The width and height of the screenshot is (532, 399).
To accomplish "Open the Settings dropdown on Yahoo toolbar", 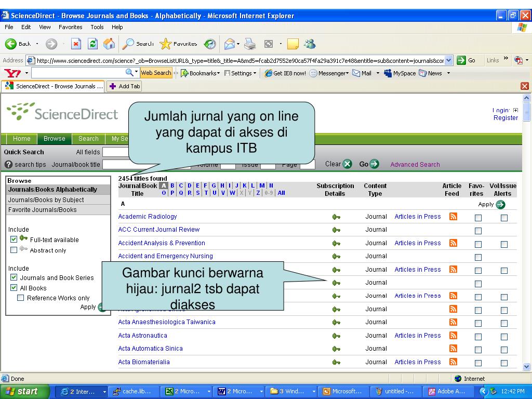I will click(x=255, y=73).
